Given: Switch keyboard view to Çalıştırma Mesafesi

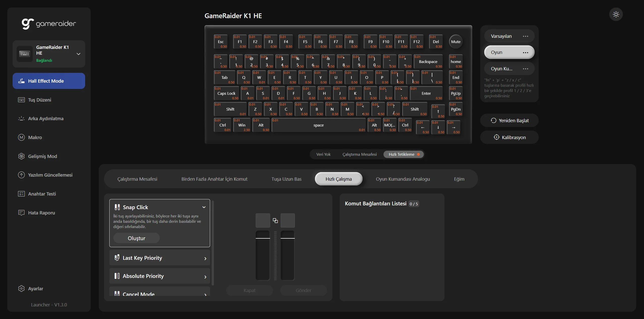Looking at the screenshot, I should point(360,154).
